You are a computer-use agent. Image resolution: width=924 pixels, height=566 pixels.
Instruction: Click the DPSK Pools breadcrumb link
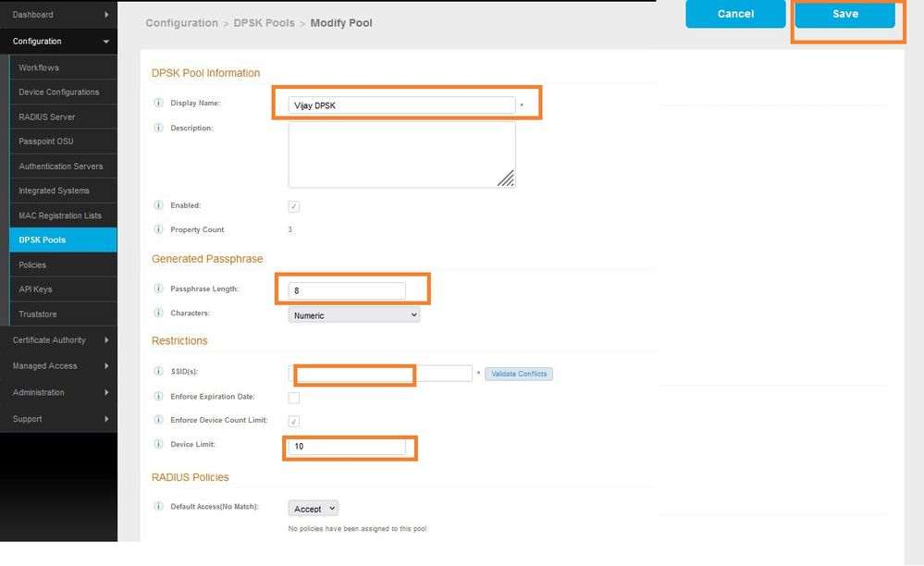click(265, 22)
